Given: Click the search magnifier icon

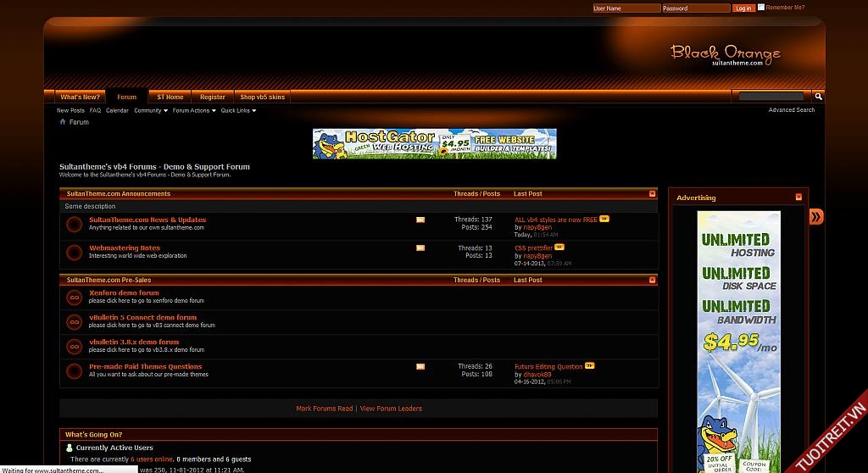Looking at the screenshot, I should 818,97.
